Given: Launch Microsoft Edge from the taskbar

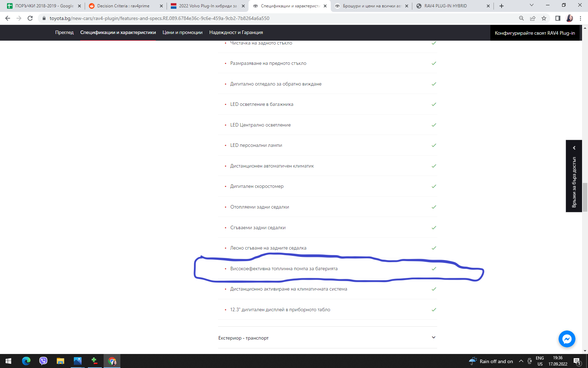Looking at the screenshot, I should (26, 361).
